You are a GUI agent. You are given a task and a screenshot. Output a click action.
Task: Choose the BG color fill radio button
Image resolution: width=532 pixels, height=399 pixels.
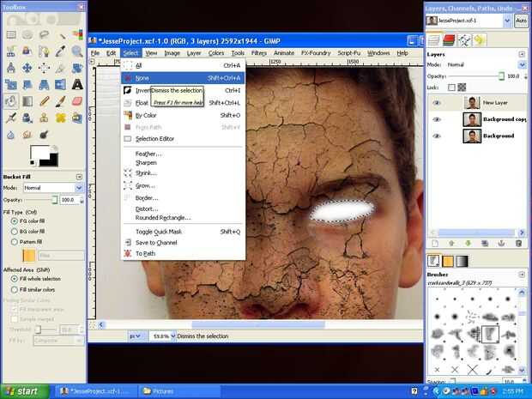pyautogui.click(x=15, y=232)
